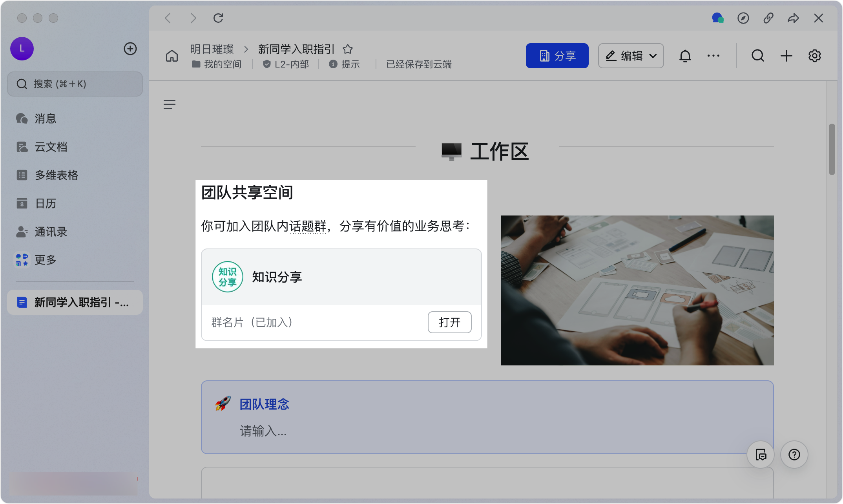Click the 搜索 search field
This screenshot has width=843, height=504.
click(x=75, y=84)
